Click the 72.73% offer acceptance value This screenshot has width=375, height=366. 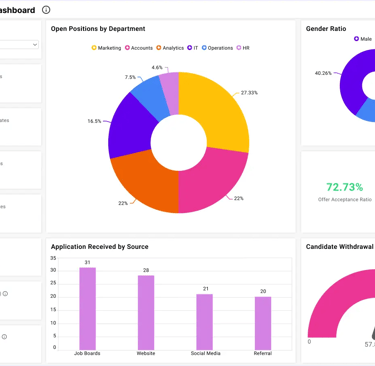[x=345, y=187]
